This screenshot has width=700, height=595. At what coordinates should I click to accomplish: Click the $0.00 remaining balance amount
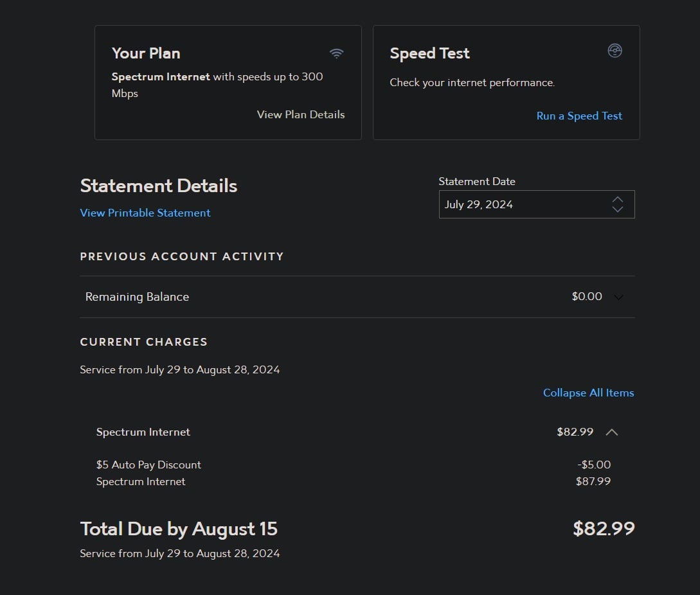pyautogui.click(x=587, y=297)
